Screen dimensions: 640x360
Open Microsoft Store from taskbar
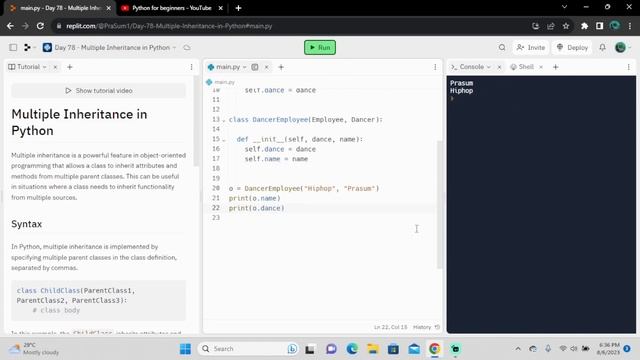tap(393, 349)
